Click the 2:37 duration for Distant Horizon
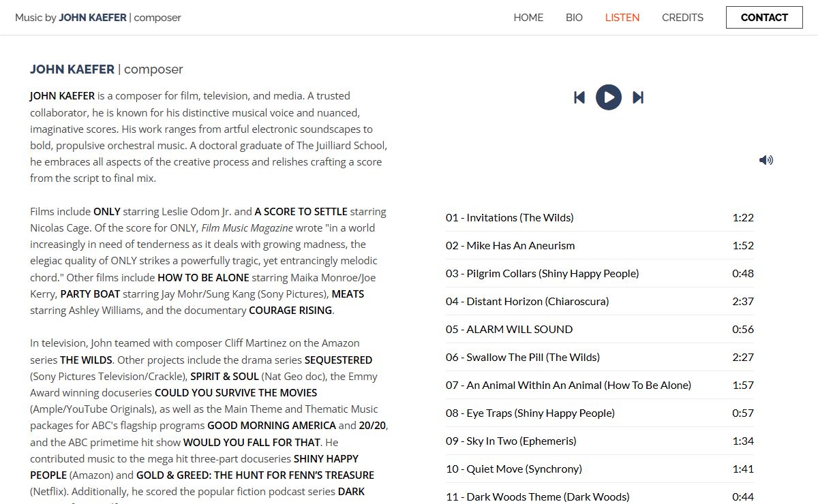The image size is (818, 504). (x=743, y=302)
